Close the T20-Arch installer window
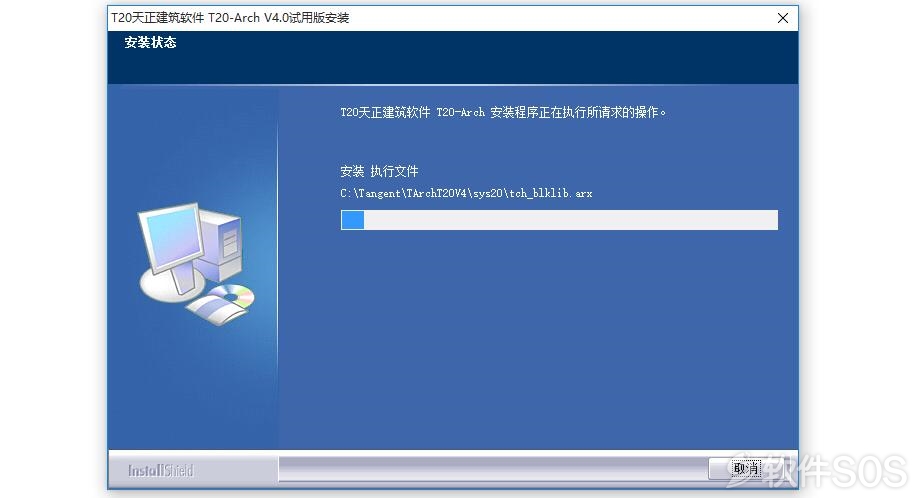The width and height of the screenshot is (922, 498). [783, 18]
